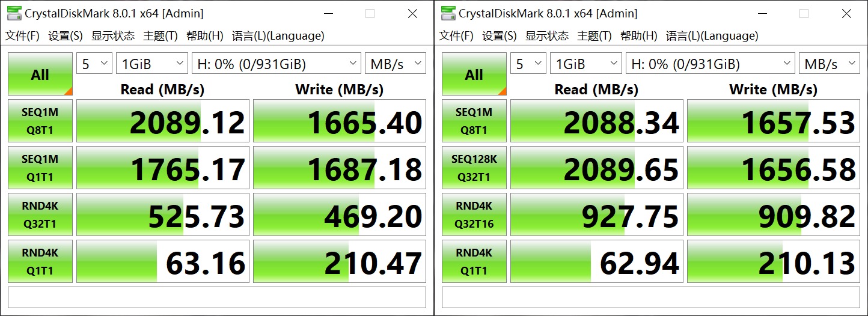Open 帮助(H) menu in left window
Screen dimensions: 868x316
204,36
